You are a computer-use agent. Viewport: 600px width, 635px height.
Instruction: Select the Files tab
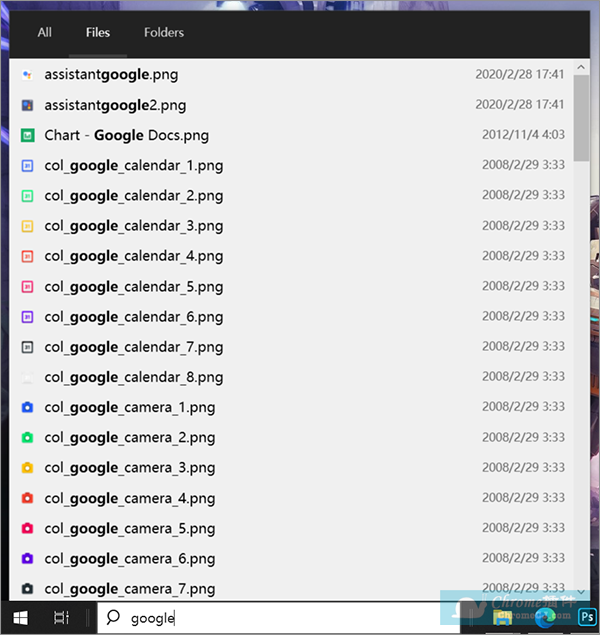[x=98, y=33]
